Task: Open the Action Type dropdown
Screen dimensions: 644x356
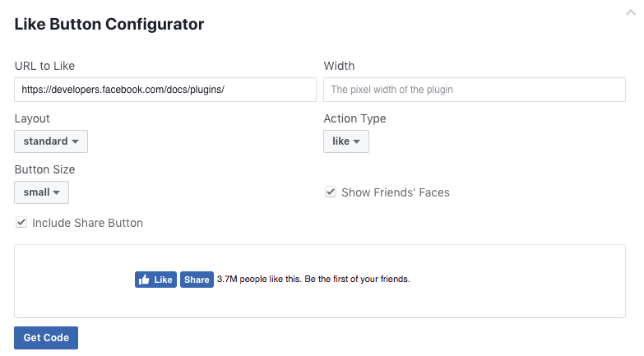Action: (x=346, y=141)
